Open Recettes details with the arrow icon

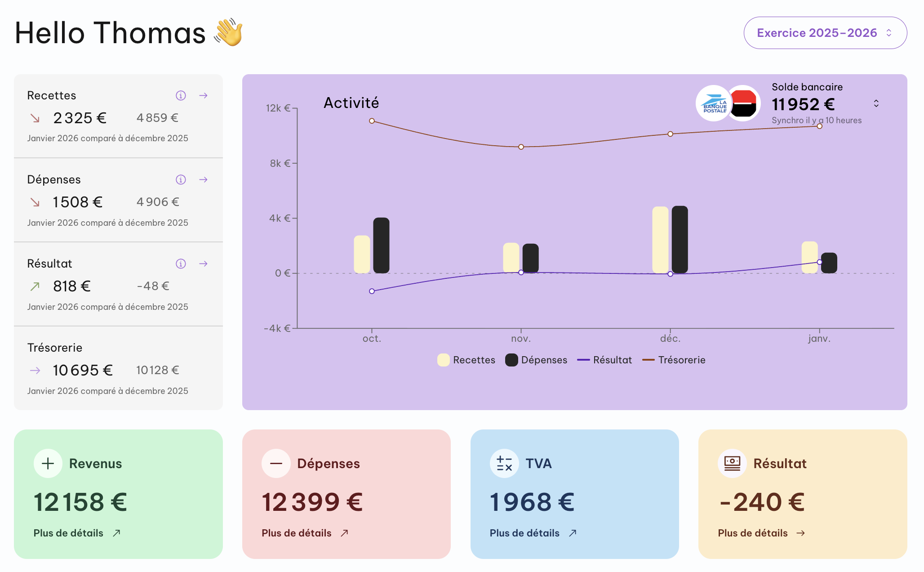(x=204, y=95)
